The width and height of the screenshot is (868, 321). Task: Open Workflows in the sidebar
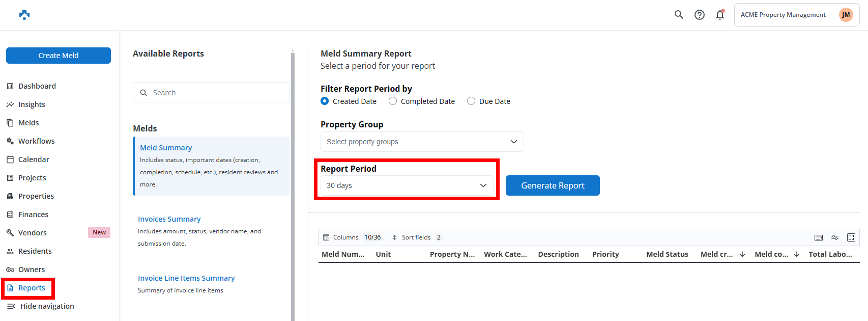[x=36, y=141]
